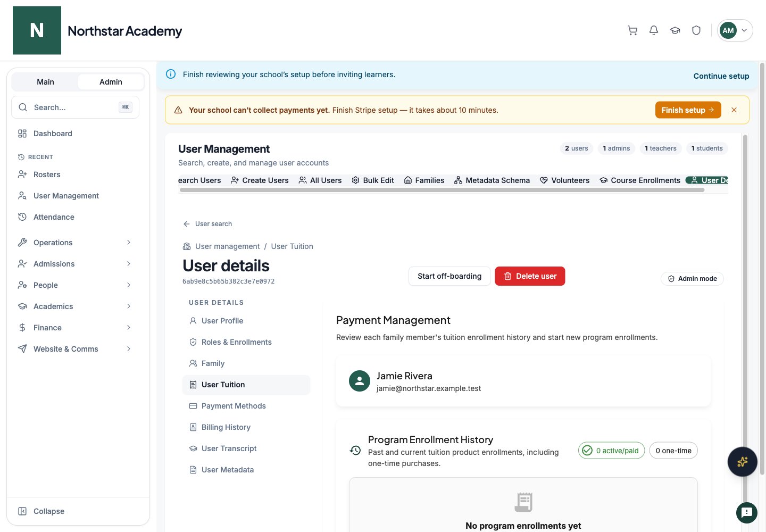Open Billing History section
This screenshot has height=532, width=766.
click(246, 427)
